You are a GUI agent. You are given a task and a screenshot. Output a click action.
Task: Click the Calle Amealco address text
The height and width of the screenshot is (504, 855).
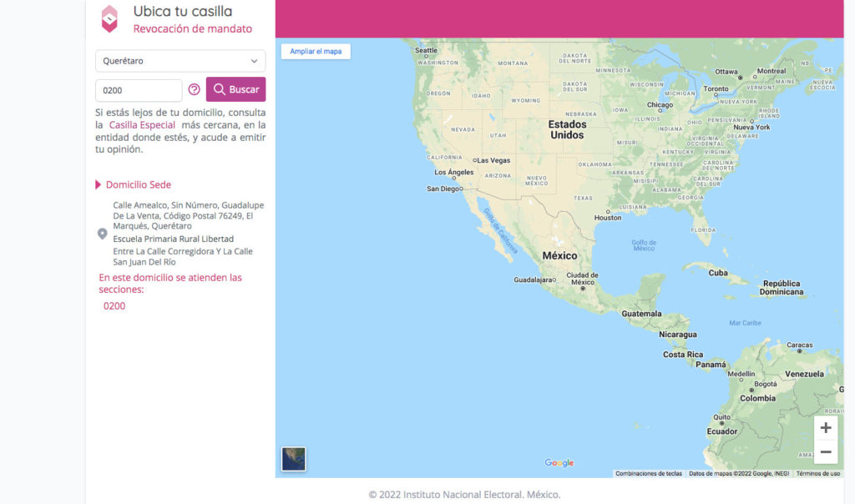(188, 215)
